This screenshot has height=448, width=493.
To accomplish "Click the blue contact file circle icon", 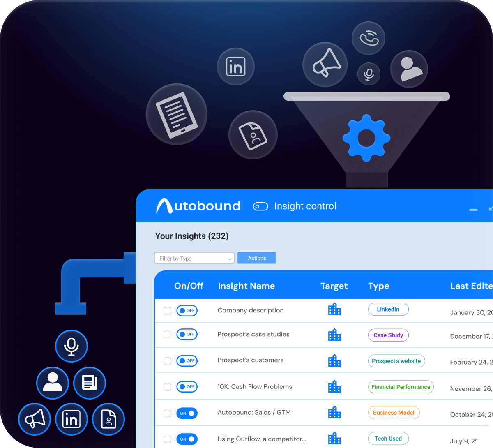I will [x=108, y=419].
